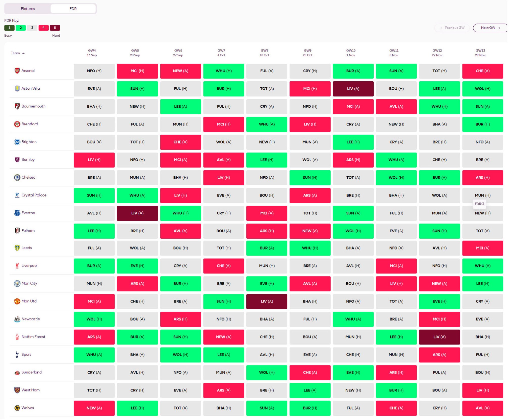Click Bournemouth's GW11 AVL (A) fixture
Image resolution: width=517 pixels, height=420 pixels.
coord(396,107)
